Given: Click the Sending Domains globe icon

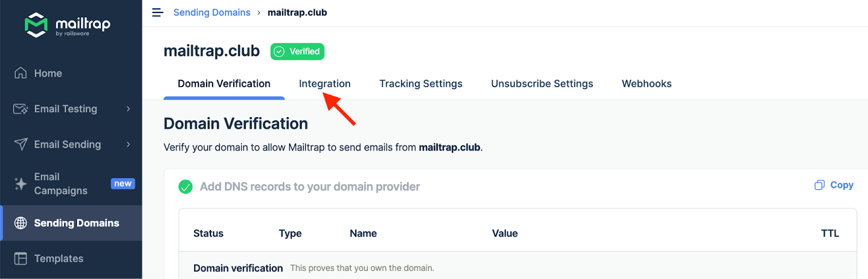Looking at the screenshot, I should click(21, 223).
